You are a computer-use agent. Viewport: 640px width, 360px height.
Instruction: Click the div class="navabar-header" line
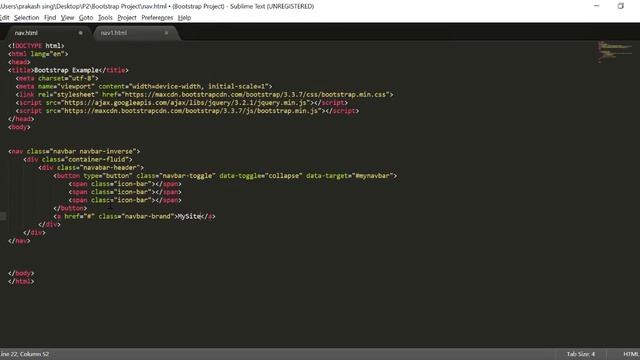tap(91, 168)
